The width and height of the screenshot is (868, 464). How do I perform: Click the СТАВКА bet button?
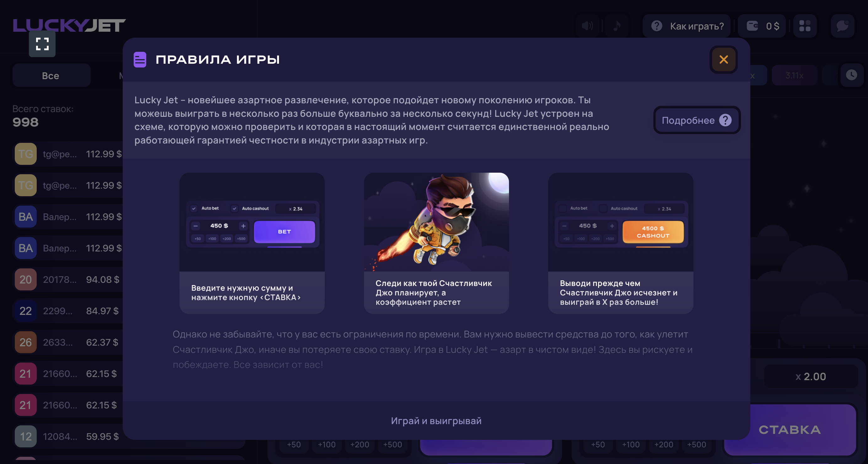[790, 429]
